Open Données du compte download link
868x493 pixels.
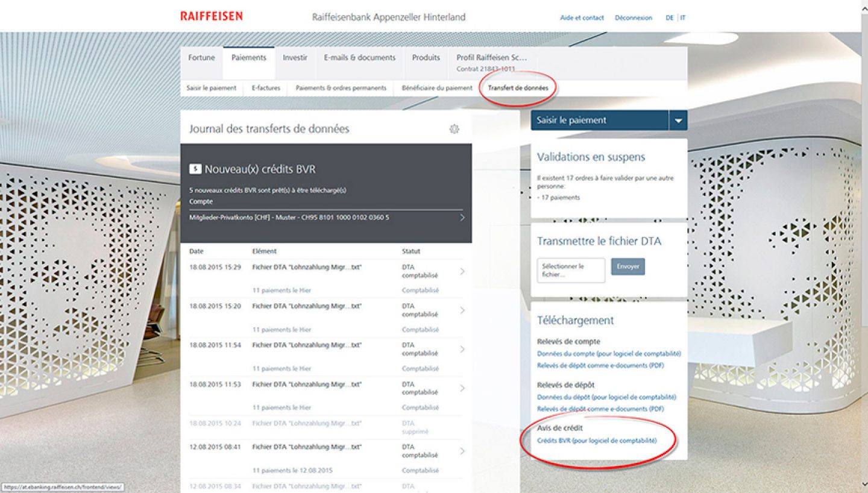coord(608,354)
